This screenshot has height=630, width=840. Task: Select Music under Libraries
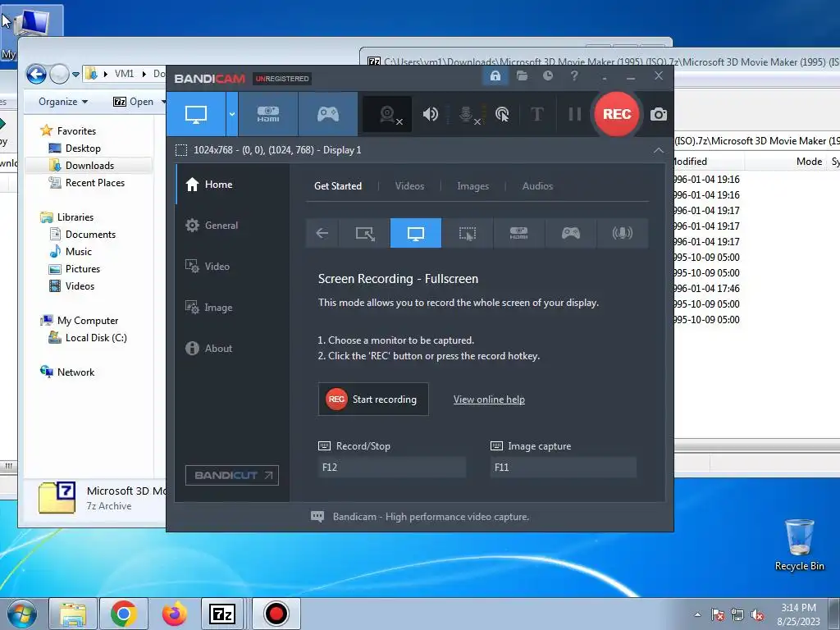tap(78, 252)
